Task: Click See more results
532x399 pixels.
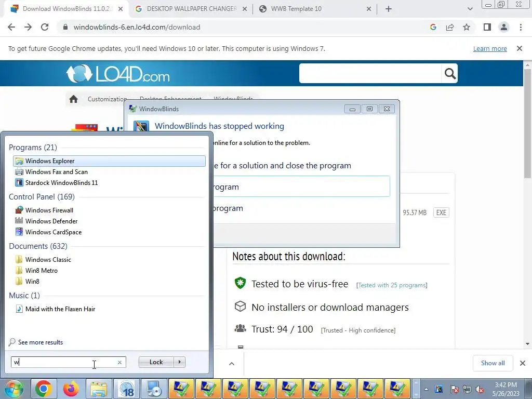Action: coord(41,342)
